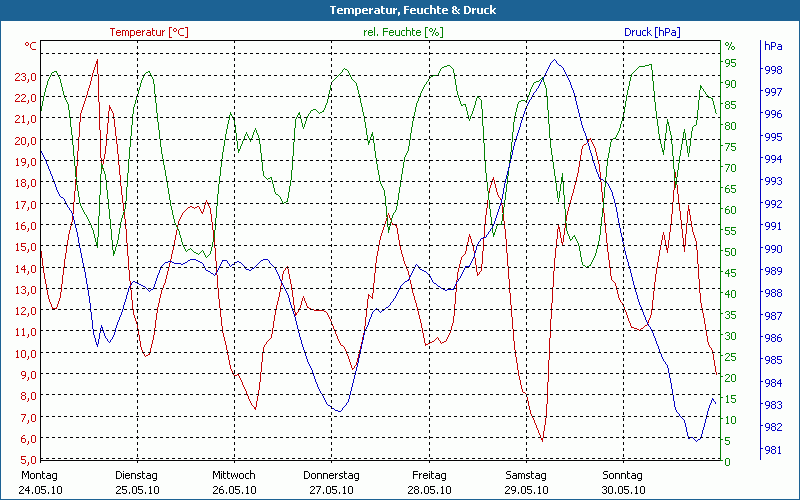Click the '0' humidity axis value
This screenshot has width=800, height=500.
tap(728, 462)
